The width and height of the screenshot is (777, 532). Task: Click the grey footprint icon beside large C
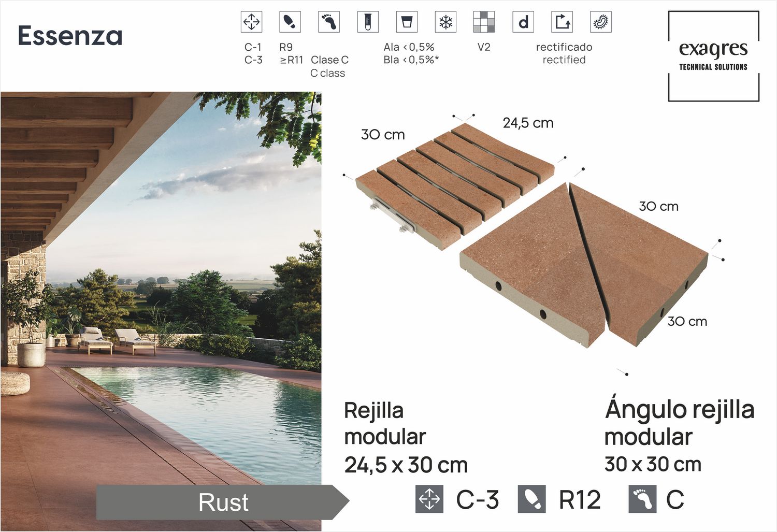[642, 499]
